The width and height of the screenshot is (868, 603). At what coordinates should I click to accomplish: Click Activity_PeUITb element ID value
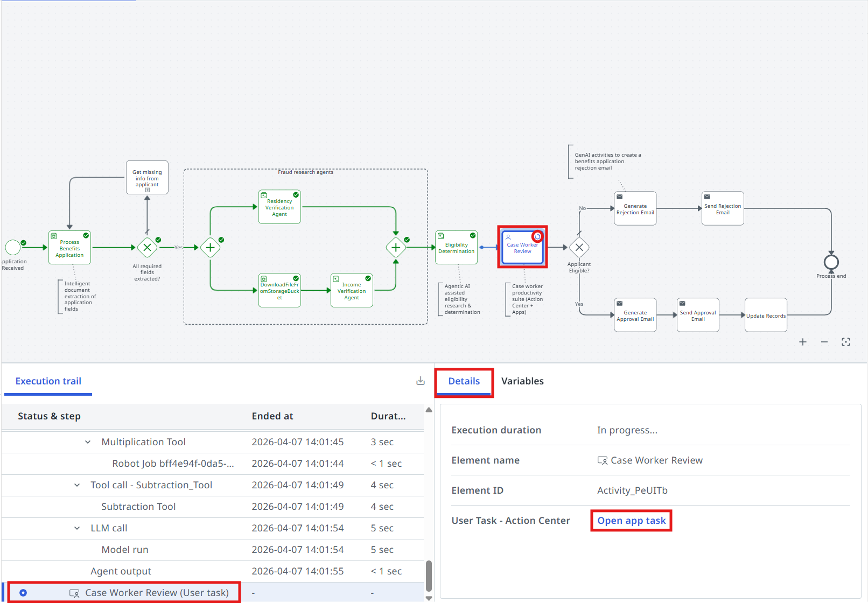point(632,490)
